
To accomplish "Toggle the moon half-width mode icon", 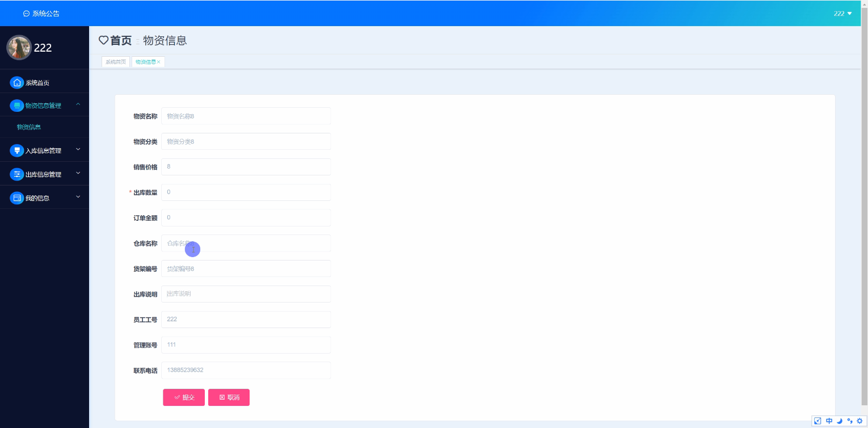I will click(840, 421).
